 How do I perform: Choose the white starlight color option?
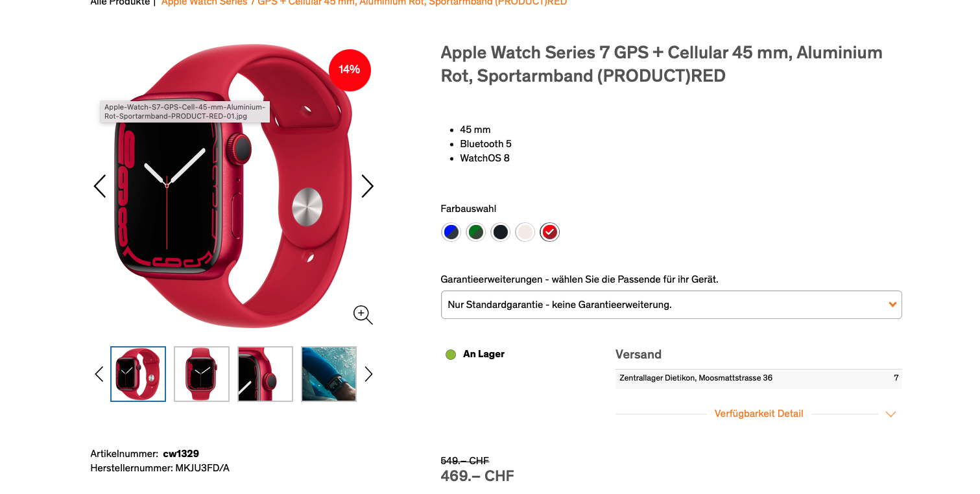click(525, 232)
